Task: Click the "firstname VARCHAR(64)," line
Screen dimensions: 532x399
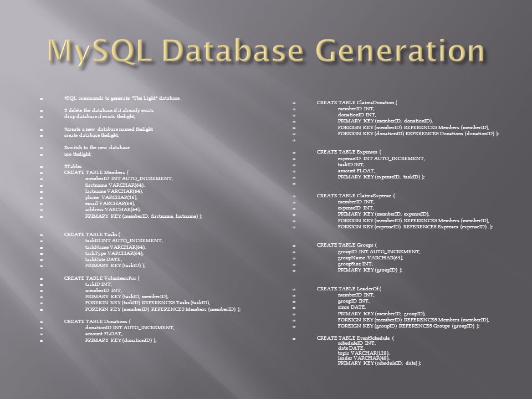Action: point(115,185)
